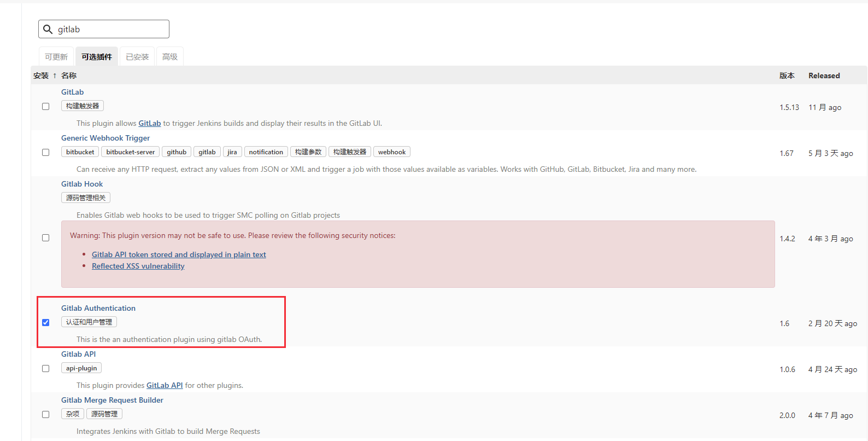The width and height of the screenshot is (868, 441).
Task: Click 构建触发器 tag in Generic Webhook row
Action: [350, 152]
